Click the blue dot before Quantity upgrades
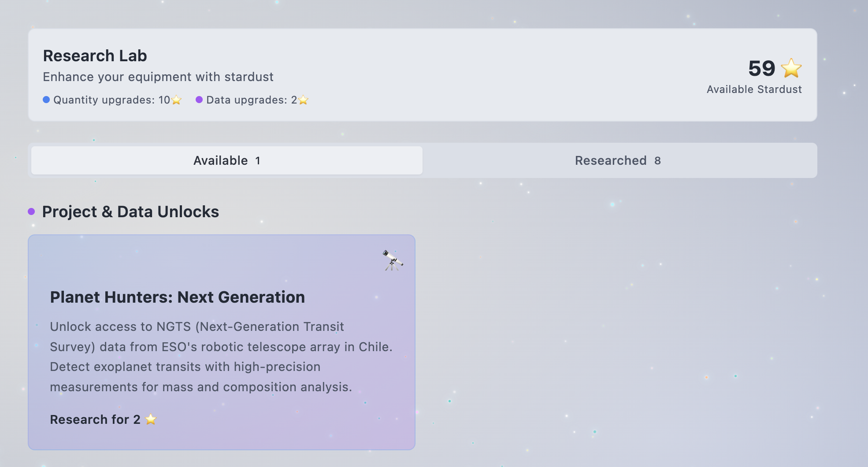This screenshot has width=868, height=467. 46,100
